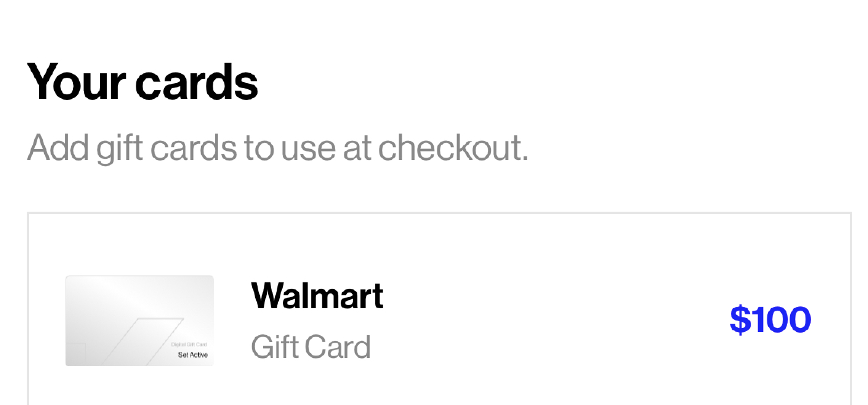Click the Digital Gift Card label on card
The width and height of the screenshot is (868, 405).
click(189, 344)
